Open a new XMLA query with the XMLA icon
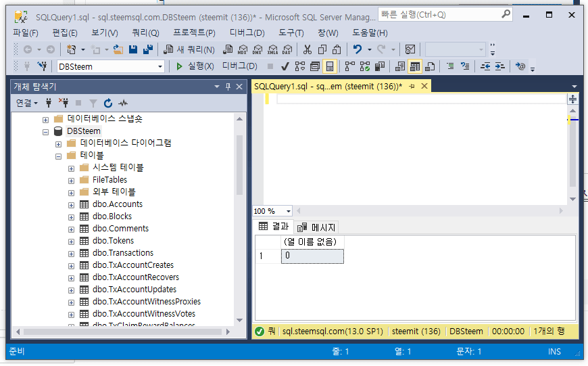This screenshot has width=588, height=366. pyautogui.click(x=272, y=49)
